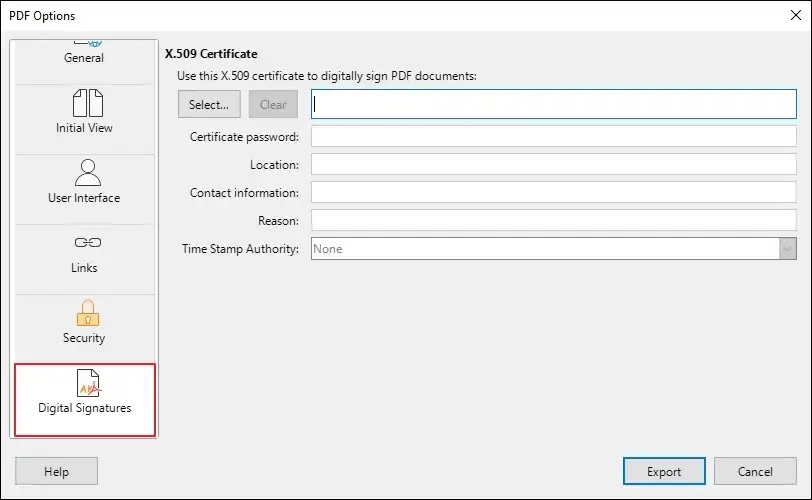812x500 pixels.
Task: Click Select... certificate button
Action: 209,104
